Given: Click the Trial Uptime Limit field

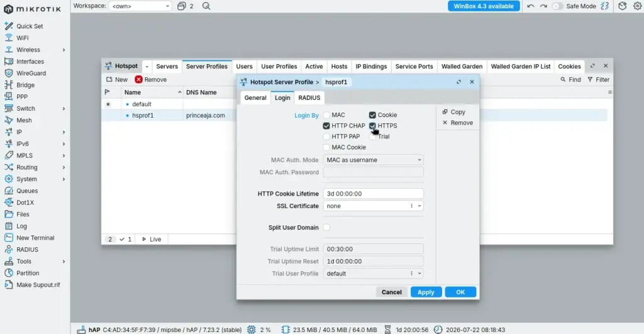Looking at the screenshot, I should 374,249.
